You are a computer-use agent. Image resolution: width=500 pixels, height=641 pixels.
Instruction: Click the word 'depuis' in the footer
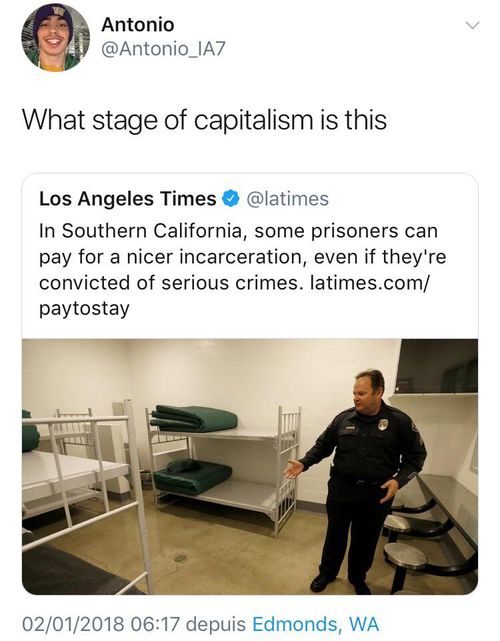pos(216,625)
